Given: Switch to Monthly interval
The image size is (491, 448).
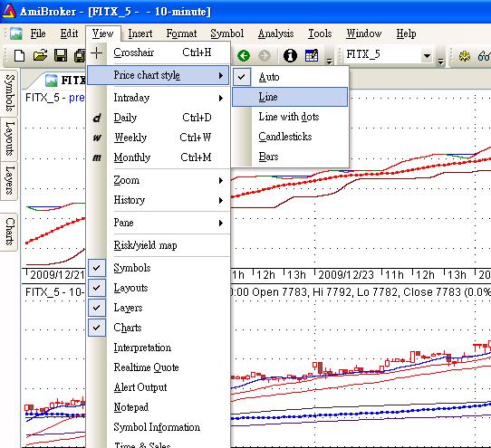Looking at the screenshot, I should pyautogui.click(x=159, y=157).
